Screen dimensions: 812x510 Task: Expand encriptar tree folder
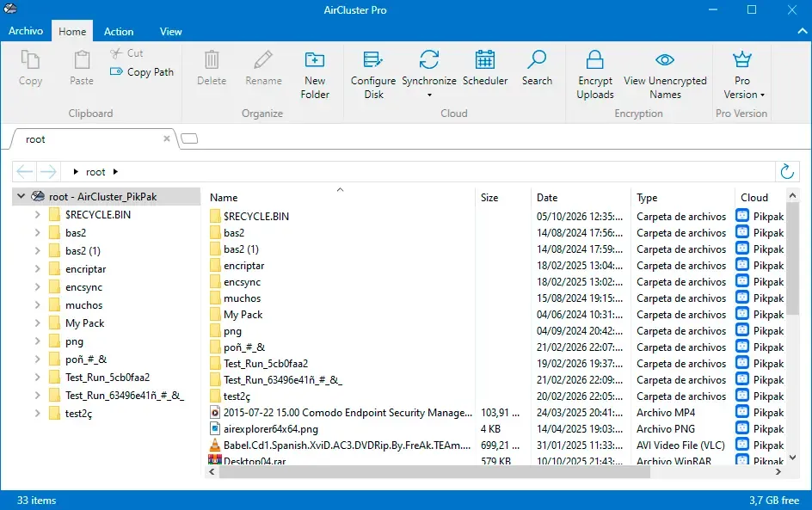tap(37, 268)
